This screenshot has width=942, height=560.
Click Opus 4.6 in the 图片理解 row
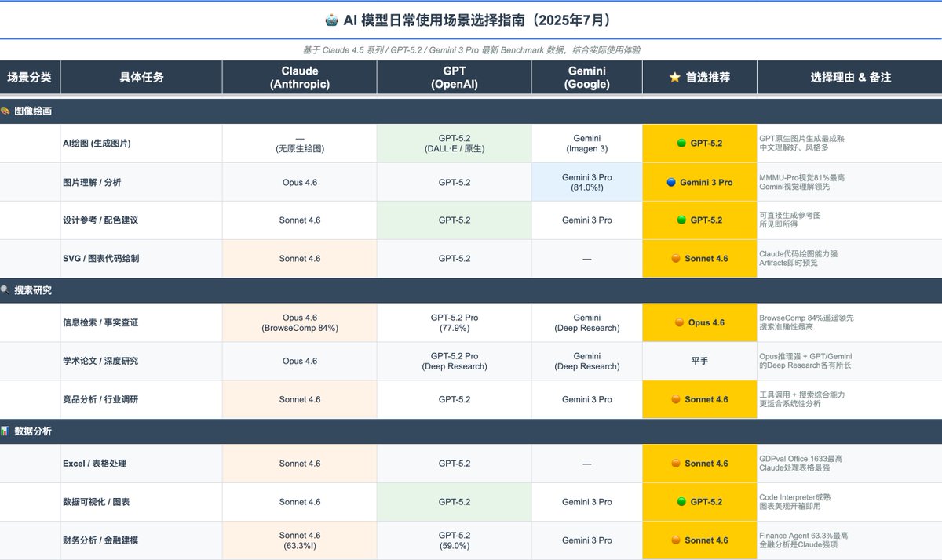300,182
